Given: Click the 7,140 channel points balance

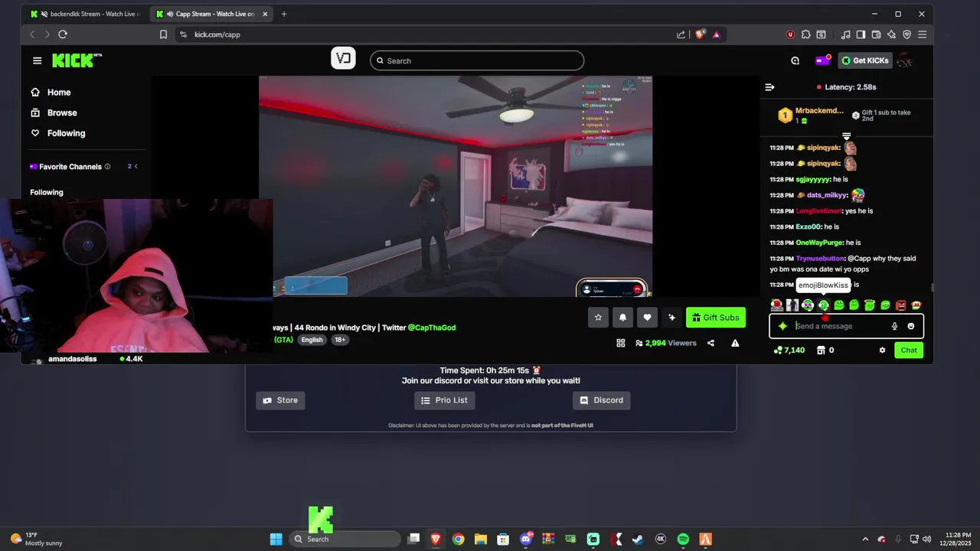Looking at the screenshot, I should point(789,350).
